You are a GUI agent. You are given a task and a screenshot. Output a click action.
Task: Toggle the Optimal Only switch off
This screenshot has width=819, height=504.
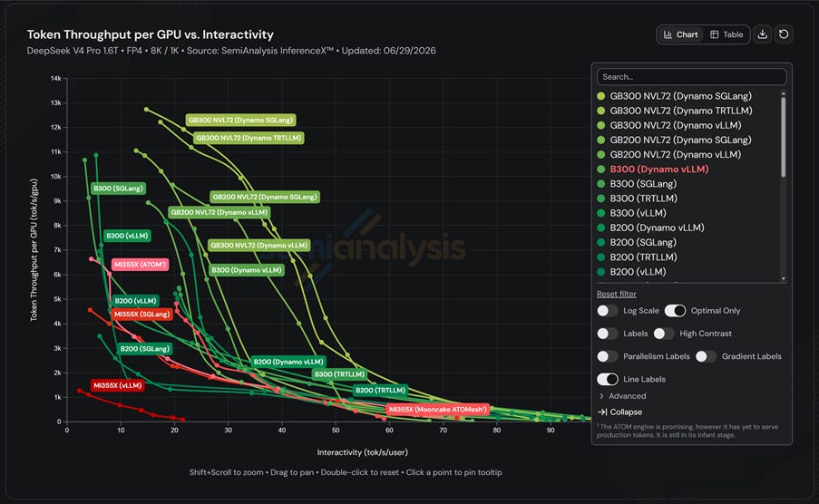coord(675,311)
